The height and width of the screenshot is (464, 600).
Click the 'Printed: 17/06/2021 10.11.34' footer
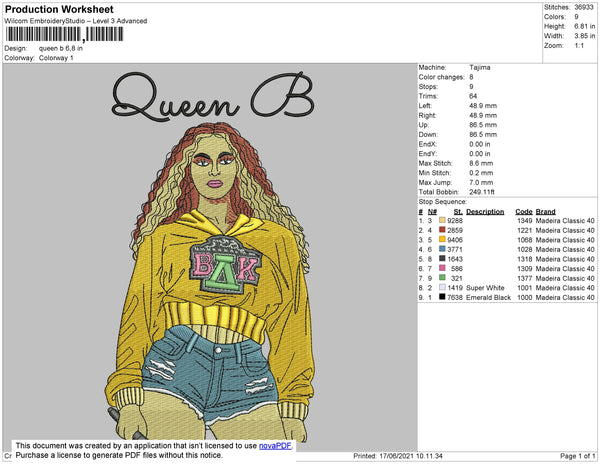coord(398,456)
